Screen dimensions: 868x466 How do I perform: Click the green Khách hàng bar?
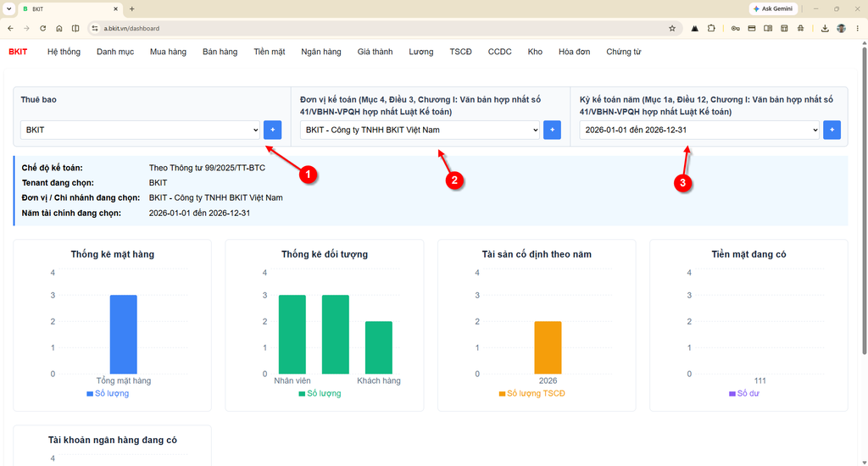[379, 347]
